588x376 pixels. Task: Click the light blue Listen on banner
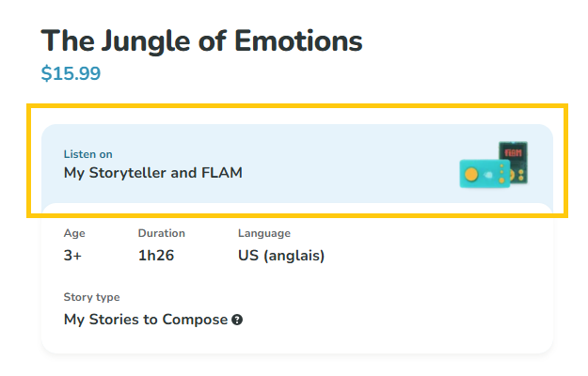[297, 164]
